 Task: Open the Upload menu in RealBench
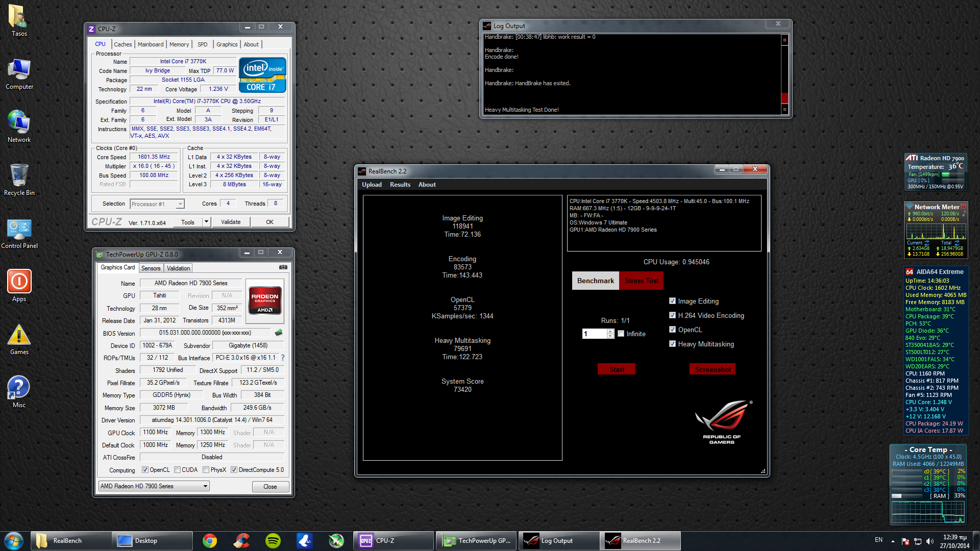click(372, 185)
